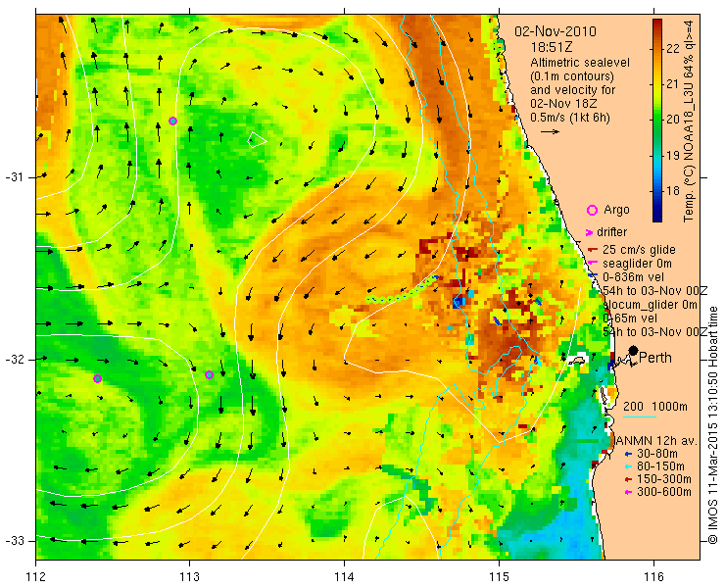Click the 20 tick label on colour bar
This screenshot has height=588, width=725.
(x=673, y=120)
